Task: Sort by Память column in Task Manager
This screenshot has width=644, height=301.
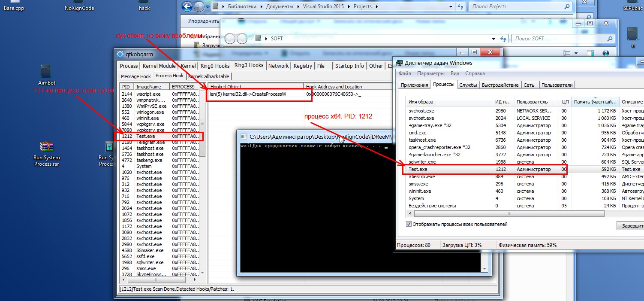Action: point(596,102)
